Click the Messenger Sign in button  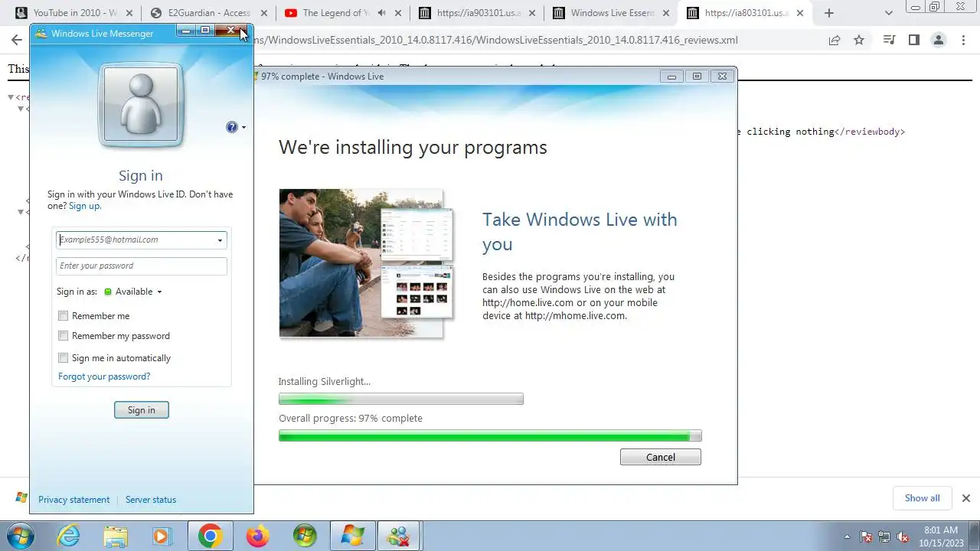142,410
